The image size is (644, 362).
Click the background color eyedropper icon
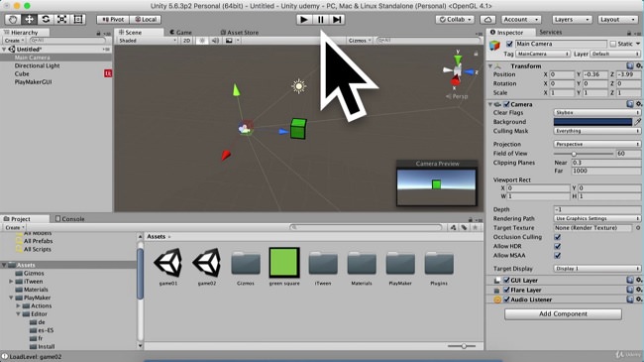tap(637, 122)
